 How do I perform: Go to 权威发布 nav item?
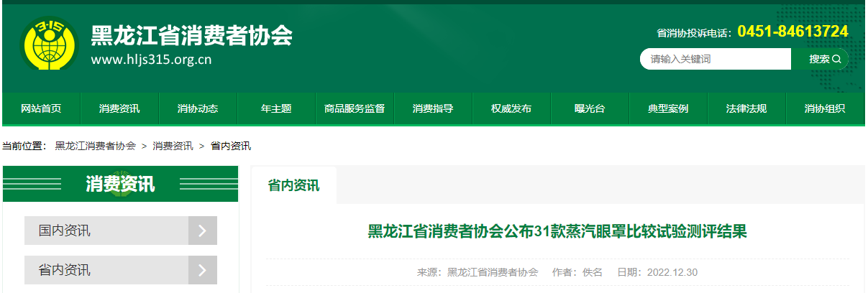tap(511, 108)
